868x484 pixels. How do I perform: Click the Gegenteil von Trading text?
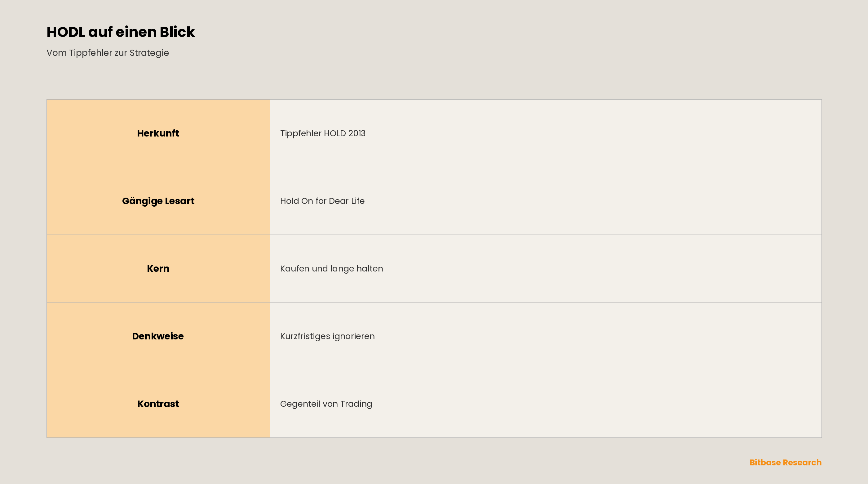pyautogui.click(x=326, y=404)
